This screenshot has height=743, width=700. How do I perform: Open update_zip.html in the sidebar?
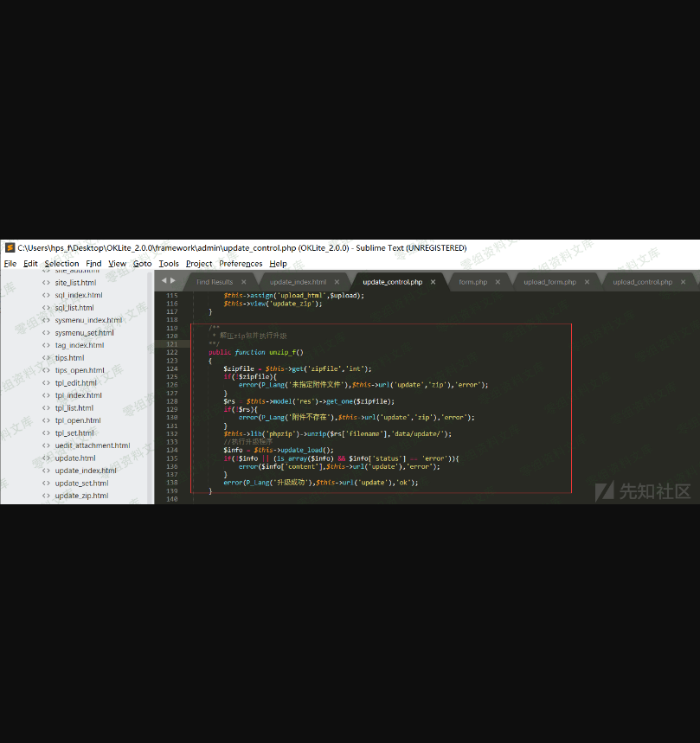pos(81,496)
